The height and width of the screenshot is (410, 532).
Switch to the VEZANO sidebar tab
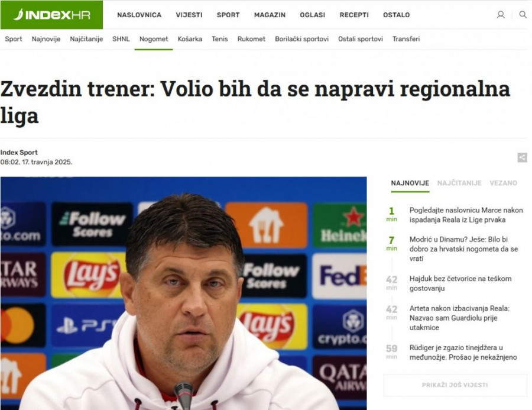coord(503,183)
